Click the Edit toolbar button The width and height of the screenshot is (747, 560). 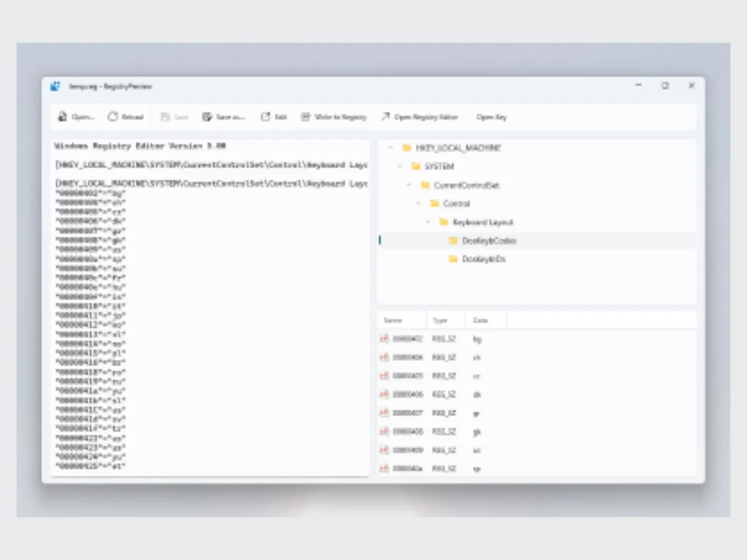point(274,117)
